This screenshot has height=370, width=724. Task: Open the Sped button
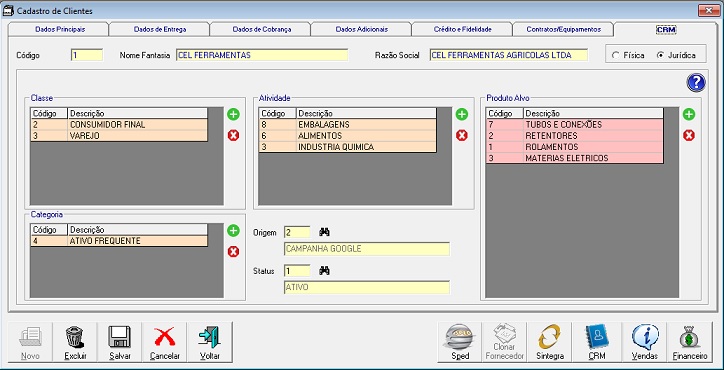pyautogui.click(x=460, y=343)
